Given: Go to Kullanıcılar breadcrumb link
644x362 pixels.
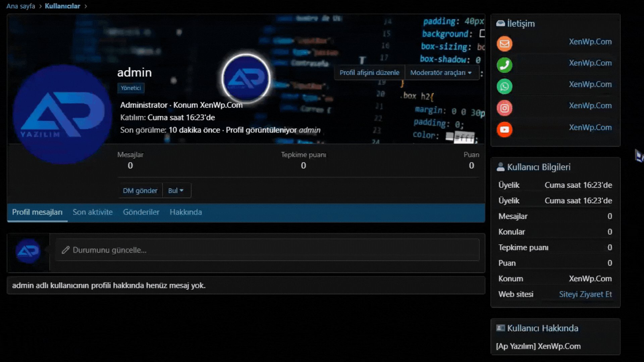Looking at the screenshot, I should coord(62,6).
